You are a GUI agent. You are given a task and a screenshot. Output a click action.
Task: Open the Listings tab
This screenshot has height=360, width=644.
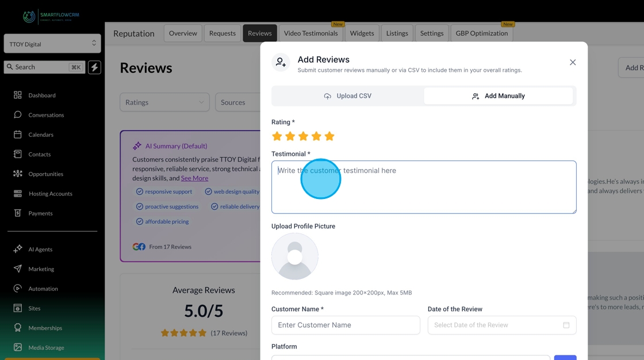click(x=397, y=33)
